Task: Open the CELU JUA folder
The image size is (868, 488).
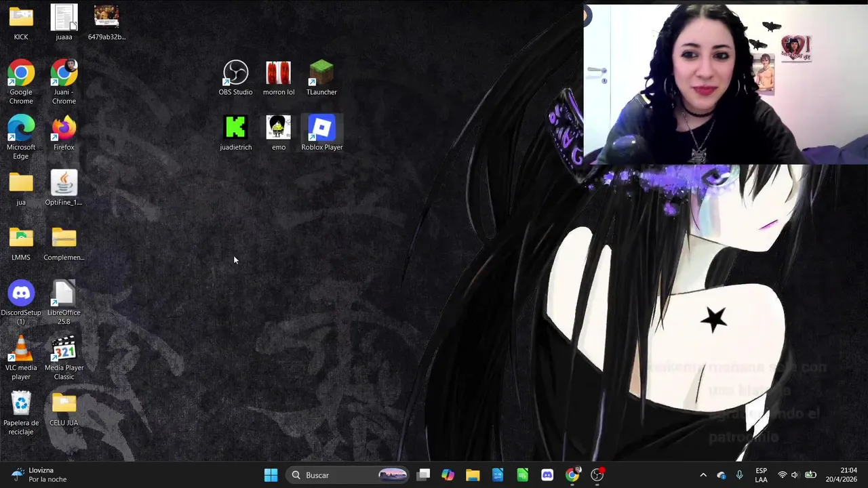Action: tap(64, 409)
